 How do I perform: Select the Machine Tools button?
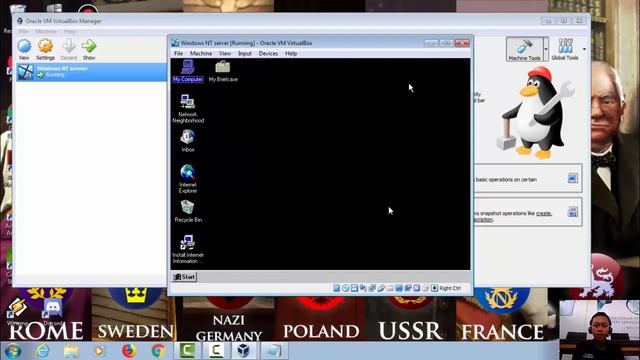[524, 49]
